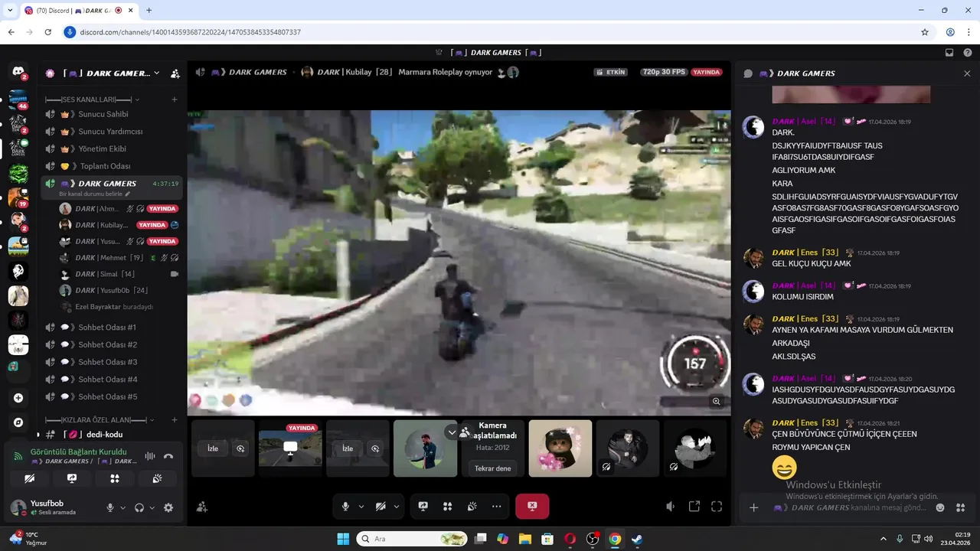Start an activity from user panel
This screenshot has width=980, height=551.
[115, 478]
